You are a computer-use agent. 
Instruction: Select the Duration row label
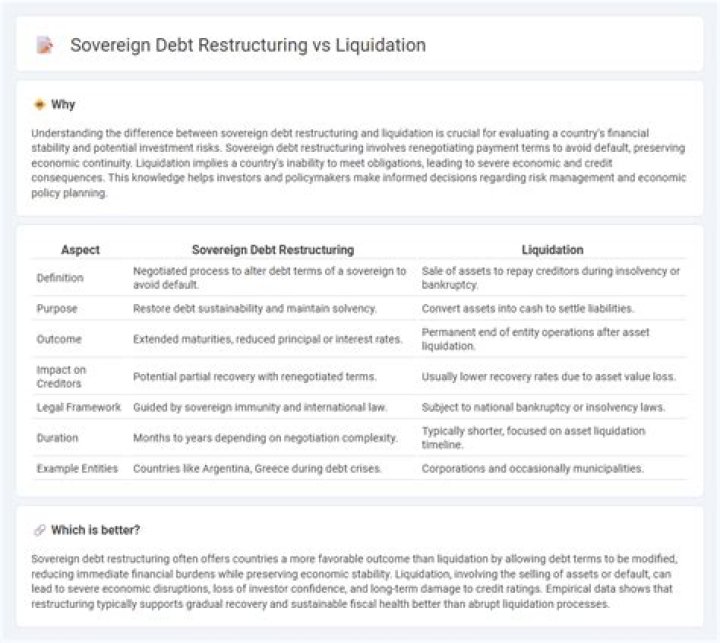(x=57, y=438)
